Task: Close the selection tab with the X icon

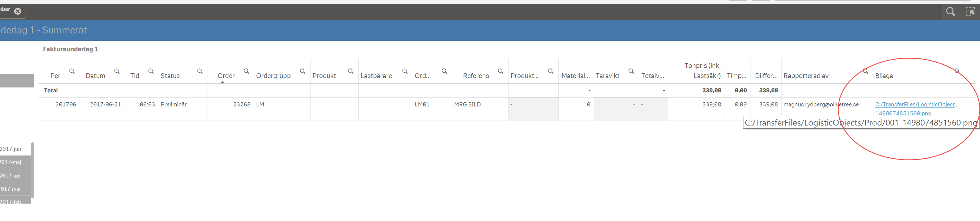Action: [18, 12]
